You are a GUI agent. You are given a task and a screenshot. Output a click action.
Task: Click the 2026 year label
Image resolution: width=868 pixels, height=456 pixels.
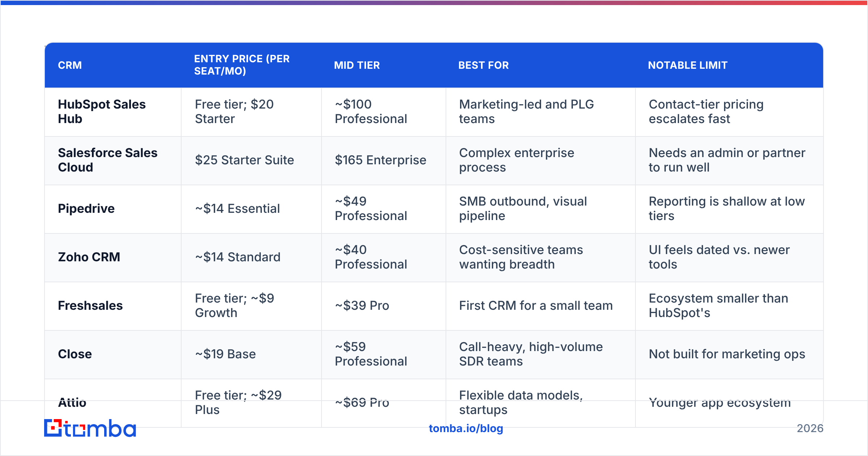point(810,428)
